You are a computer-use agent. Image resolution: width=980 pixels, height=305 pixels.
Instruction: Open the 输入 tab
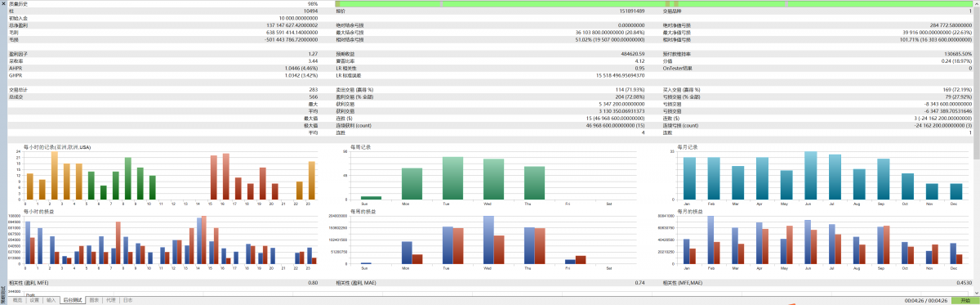51,300
